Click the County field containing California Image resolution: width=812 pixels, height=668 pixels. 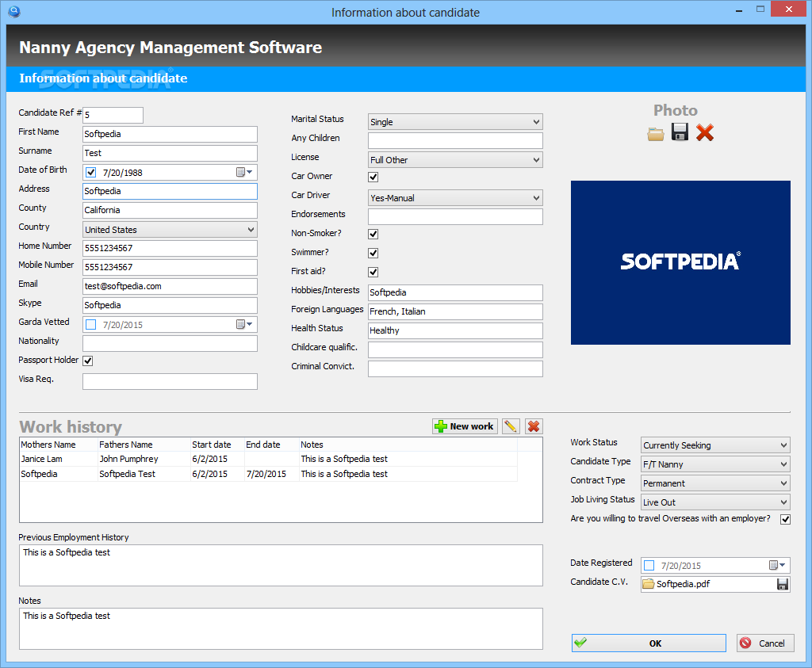pos(170,210)
